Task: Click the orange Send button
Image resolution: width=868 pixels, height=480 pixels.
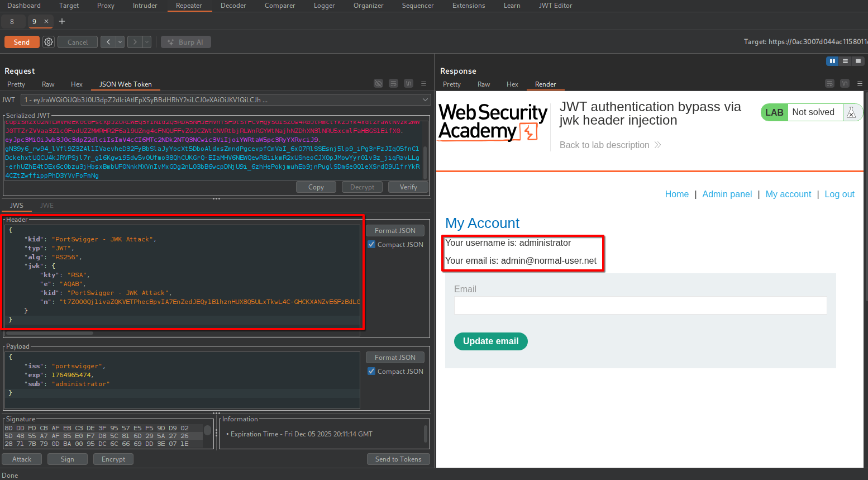Action: (x=22, y=42)
